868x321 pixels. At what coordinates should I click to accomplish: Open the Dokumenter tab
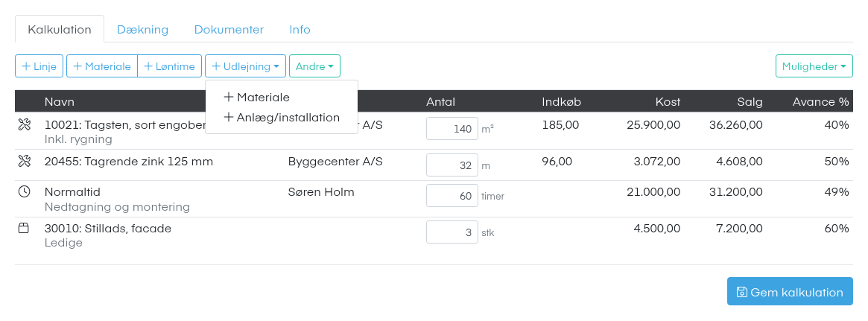[x=229, y=29]
